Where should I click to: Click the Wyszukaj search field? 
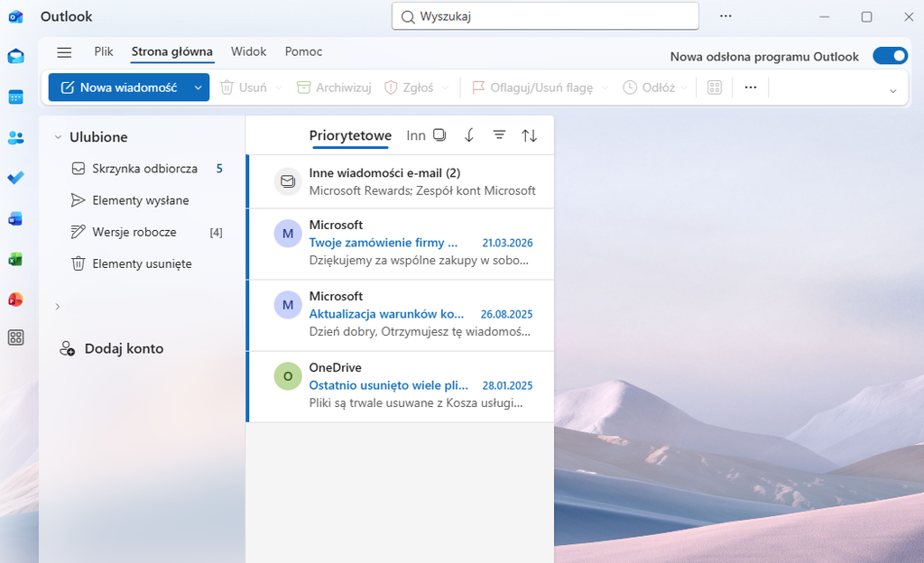[x=545, y=16]
